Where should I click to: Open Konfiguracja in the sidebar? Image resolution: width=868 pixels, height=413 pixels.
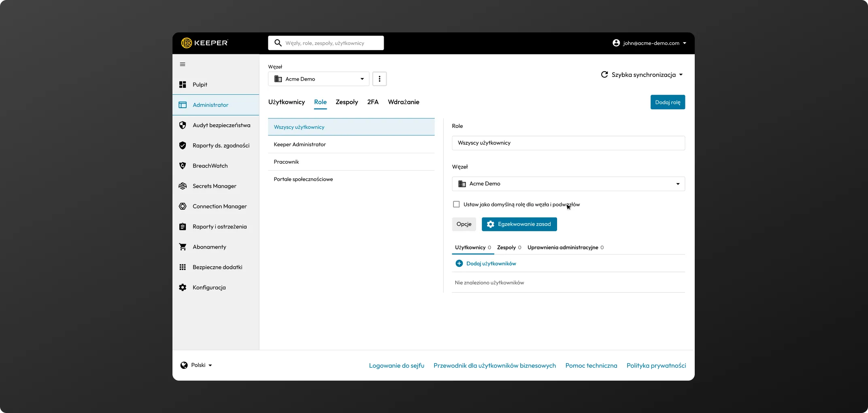pyautogui.click(x=216, y=287)
